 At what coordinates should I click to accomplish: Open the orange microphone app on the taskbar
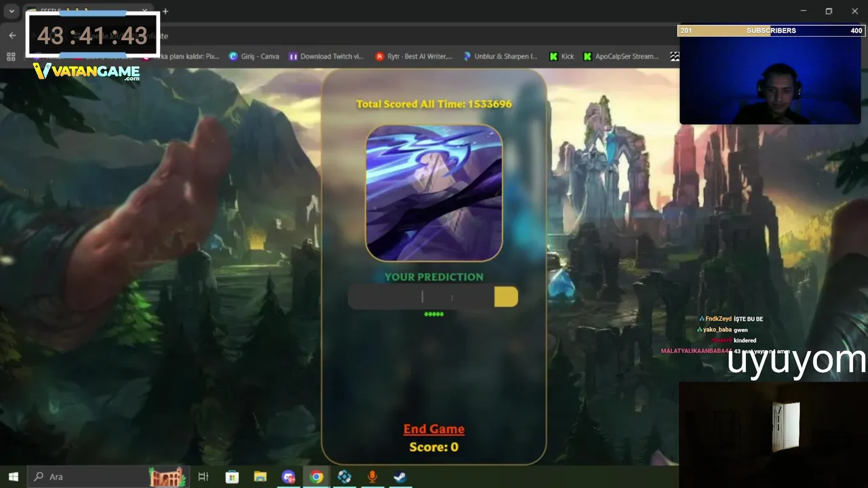click(x=372, y=476)
